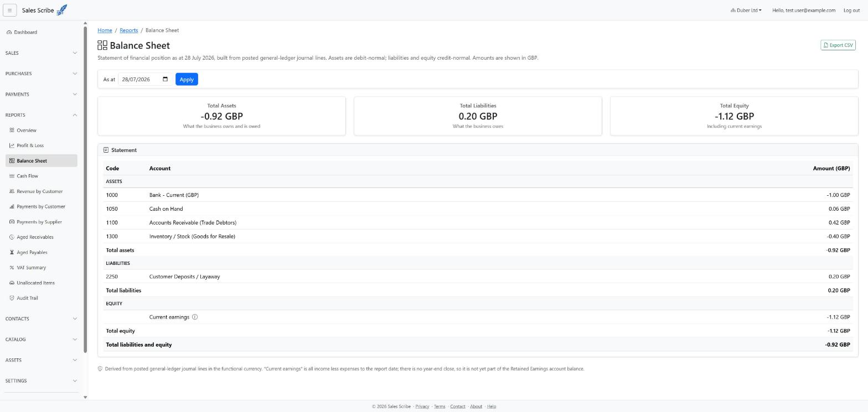Click the Payments by Supplier icon
868x412 pixels.
12,222
